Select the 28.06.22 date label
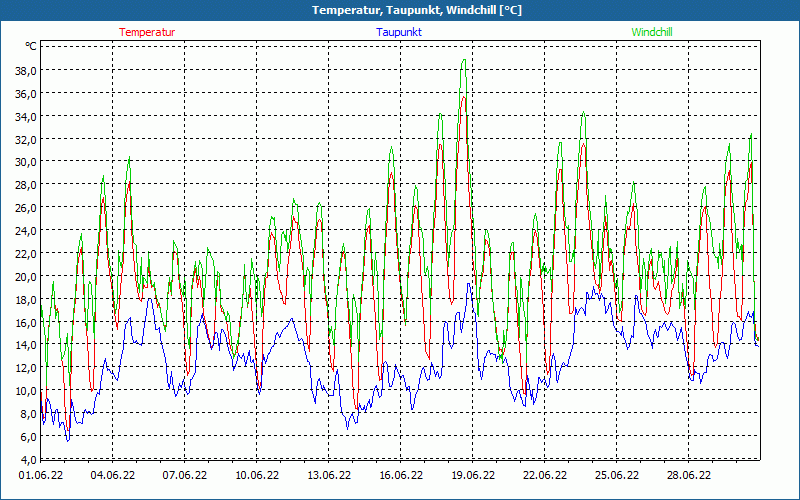800x500 pixels. click(688, 475)
